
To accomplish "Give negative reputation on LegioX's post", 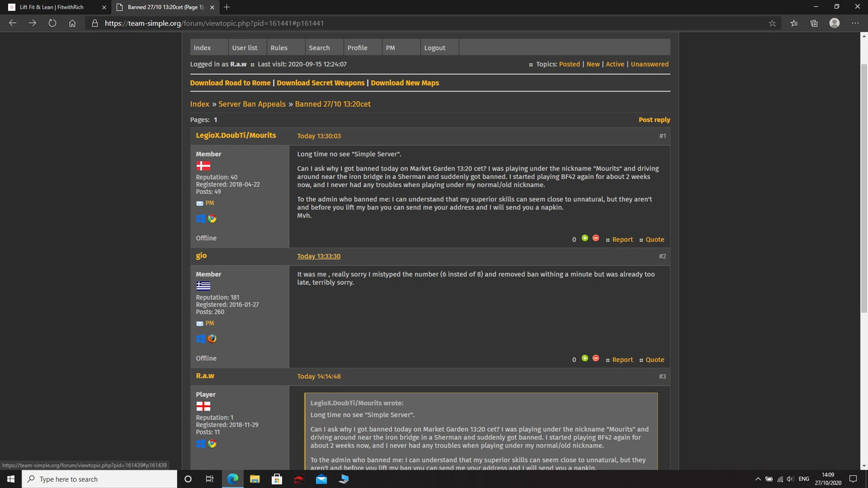I will (596, 238).
